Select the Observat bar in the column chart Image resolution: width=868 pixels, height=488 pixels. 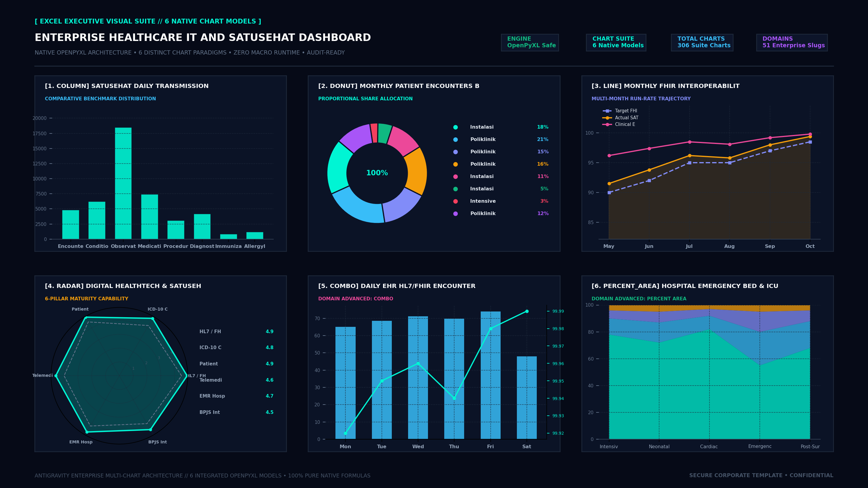pyautogui.click(x=123, y=183)
